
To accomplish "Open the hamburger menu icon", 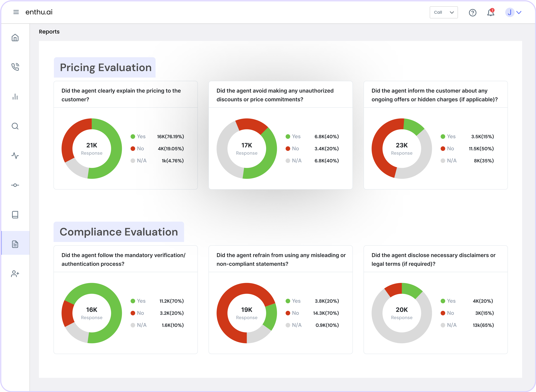I will click(x=16, y=12).
